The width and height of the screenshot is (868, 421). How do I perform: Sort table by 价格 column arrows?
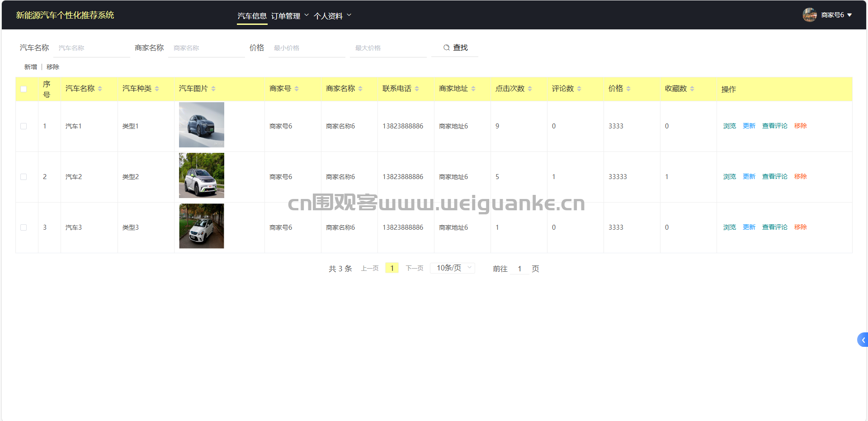click(628, 89)
